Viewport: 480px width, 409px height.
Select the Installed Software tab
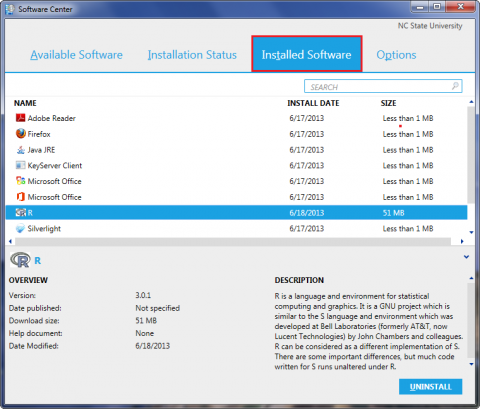tap(307, 54)
